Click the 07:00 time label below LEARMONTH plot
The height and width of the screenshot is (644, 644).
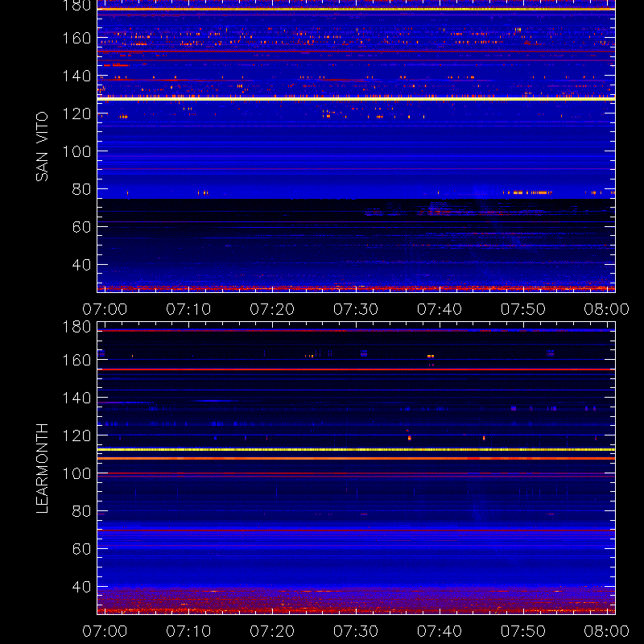(105, 631)
